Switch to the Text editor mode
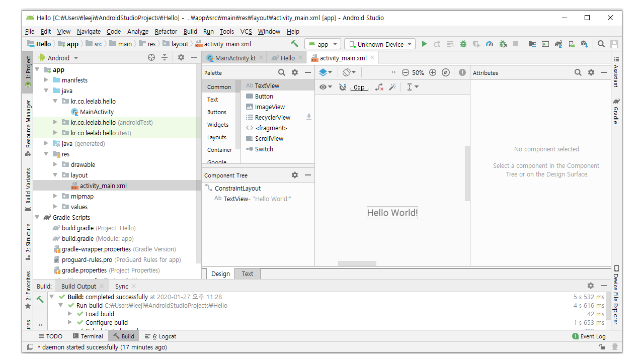Screen dimensions: 644x362 tap(248, 274)
